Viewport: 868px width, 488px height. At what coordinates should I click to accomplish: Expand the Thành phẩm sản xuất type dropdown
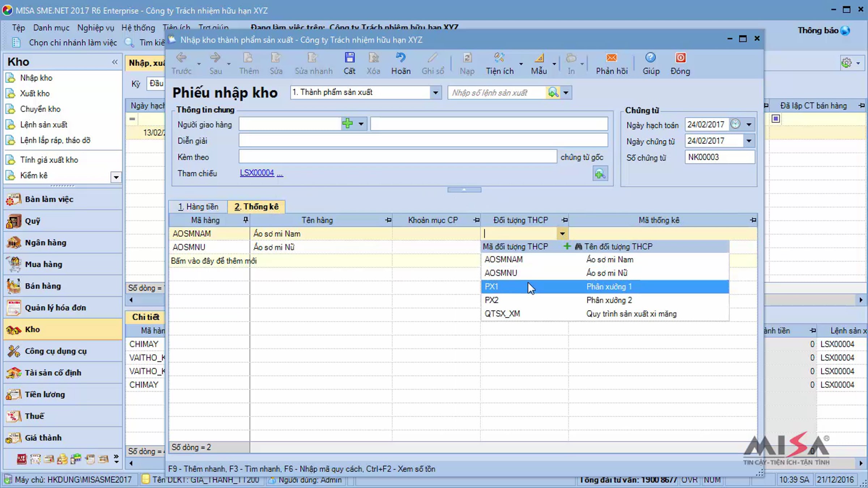point(435,93)
